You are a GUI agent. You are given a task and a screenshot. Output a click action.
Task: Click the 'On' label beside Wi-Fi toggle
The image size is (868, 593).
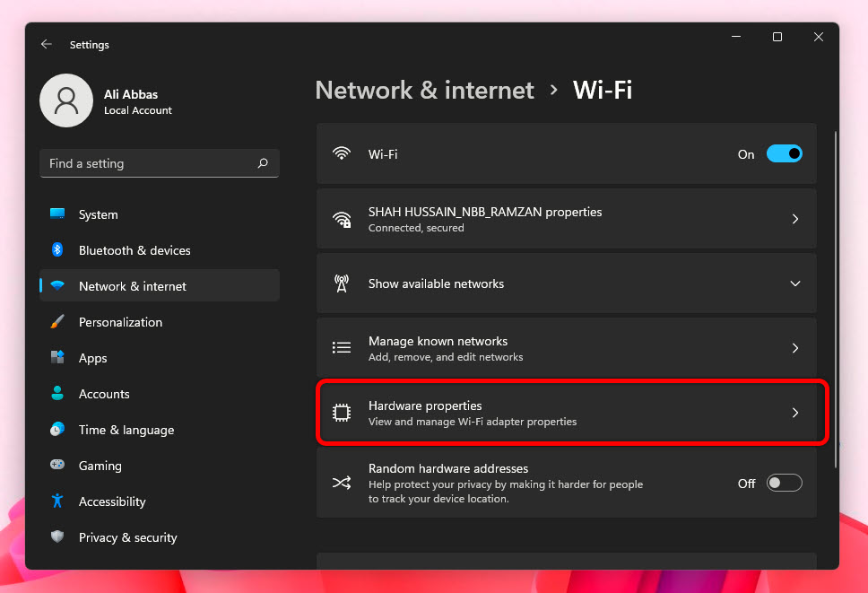pos(746,154)
